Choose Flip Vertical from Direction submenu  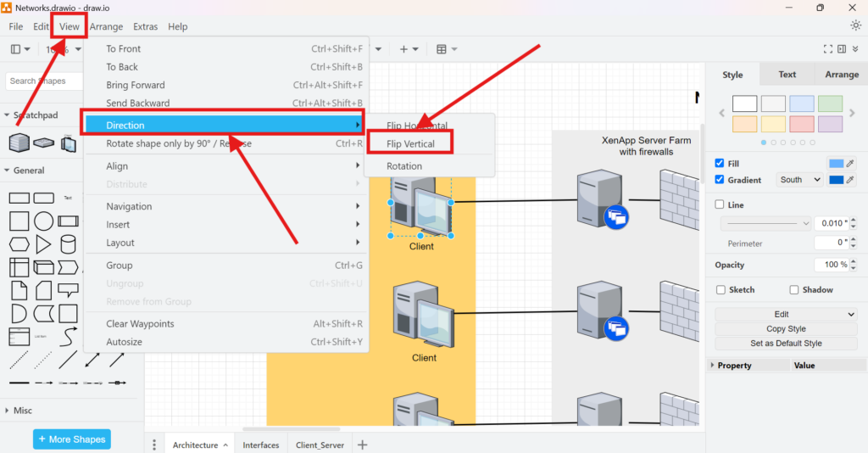point(410,143)
